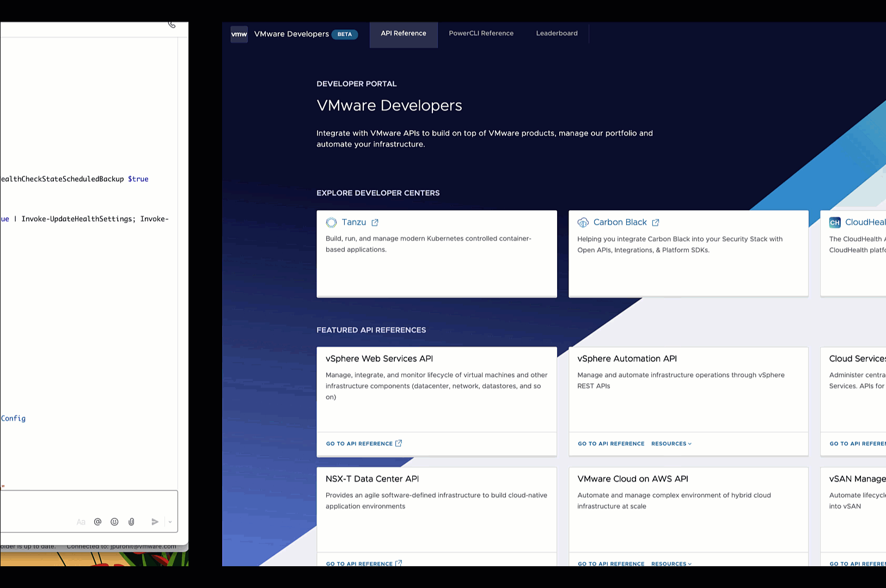Go to API reference for vSphere Automation API
Screen dimensions: 886x588
pos(611,444)
